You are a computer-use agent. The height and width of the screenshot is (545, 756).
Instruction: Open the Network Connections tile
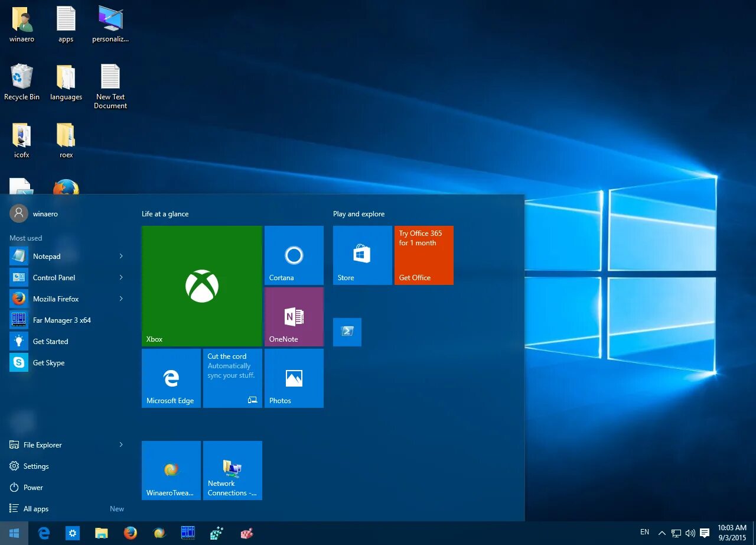tap(233, 471)
